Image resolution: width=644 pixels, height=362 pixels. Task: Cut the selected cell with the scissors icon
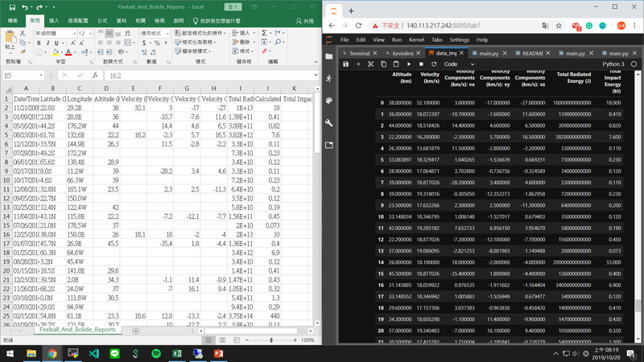371,64
